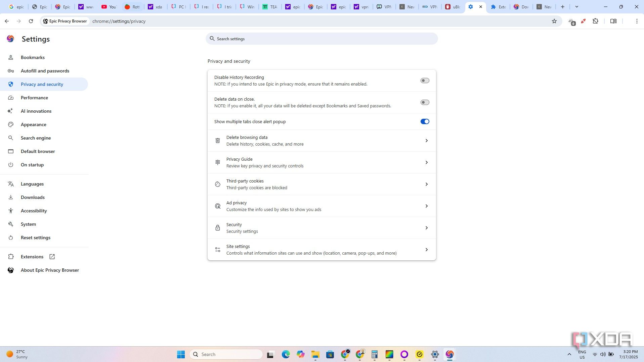Viewport: 644px width, 362px height.
Task: Open the clock and date flyout
Action: [x=628, y=354]
